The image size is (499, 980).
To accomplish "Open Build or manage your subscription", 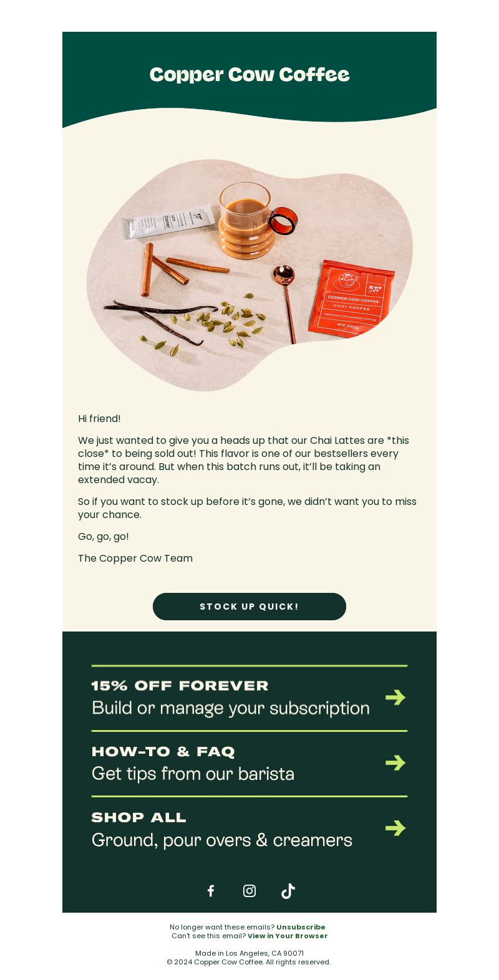I will point(231,708).
